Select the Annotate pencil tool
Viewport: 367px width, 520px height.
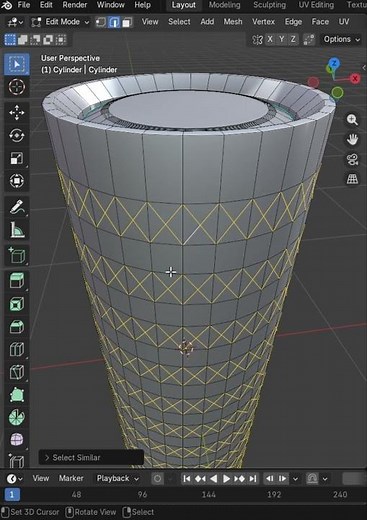17,207
